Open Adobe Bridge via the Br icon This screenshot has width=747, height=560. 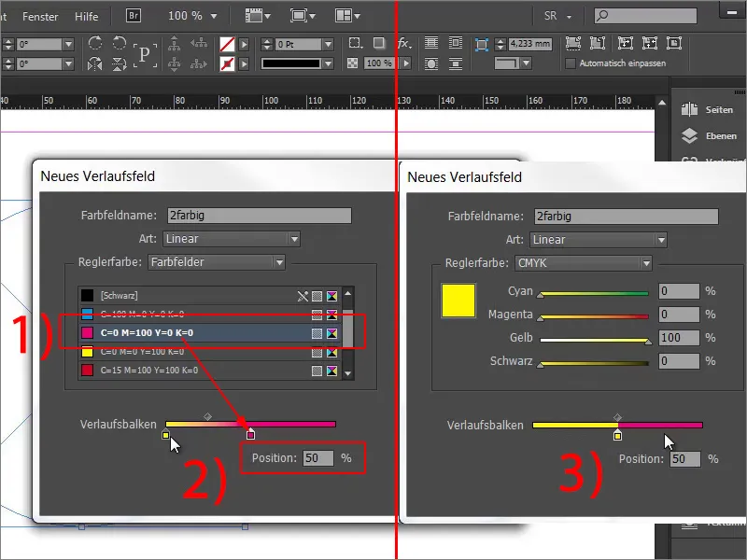[134, 16]
